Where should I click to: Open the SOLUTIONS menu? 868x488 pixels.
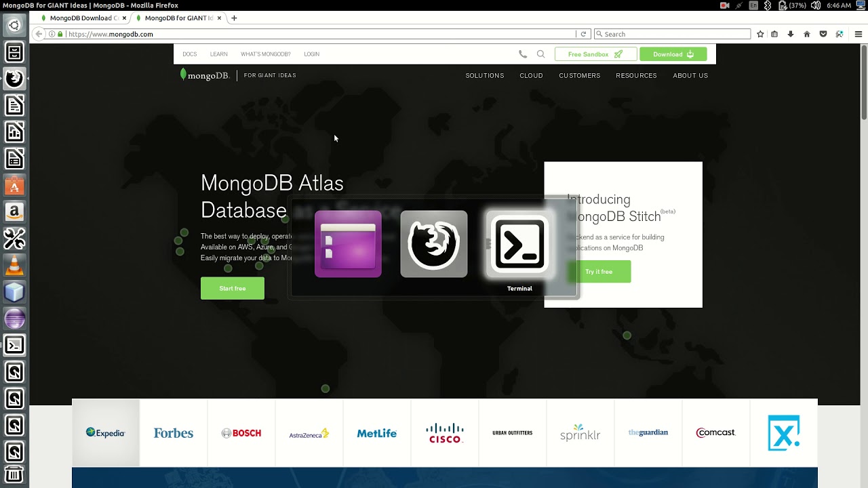tap(485, 76)
